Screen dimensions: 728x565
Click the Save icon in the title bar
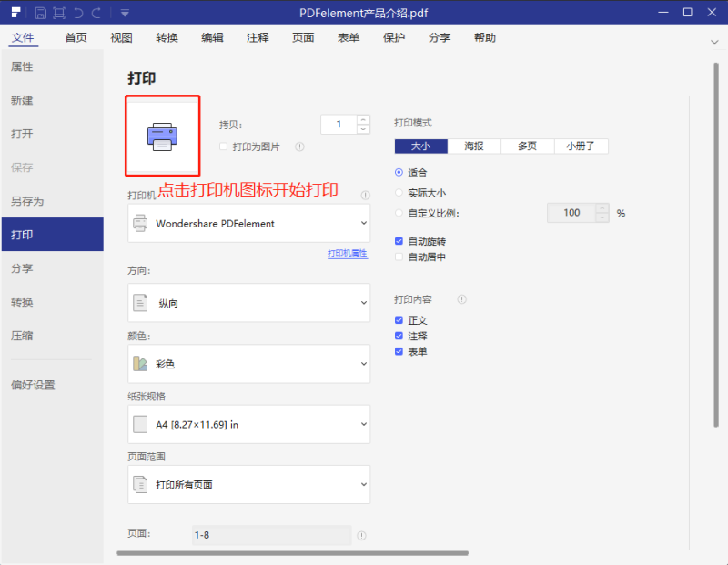[x=40, y=13]
